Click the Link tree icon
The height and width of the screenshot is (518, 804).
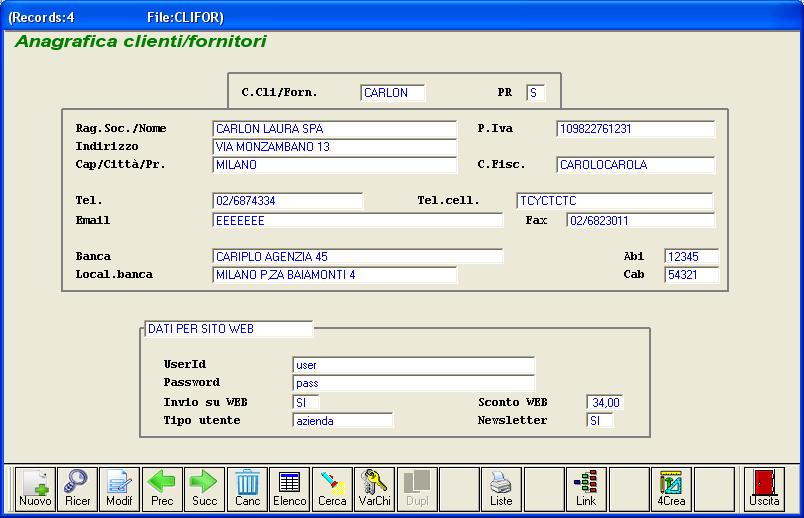pos(586,488)
